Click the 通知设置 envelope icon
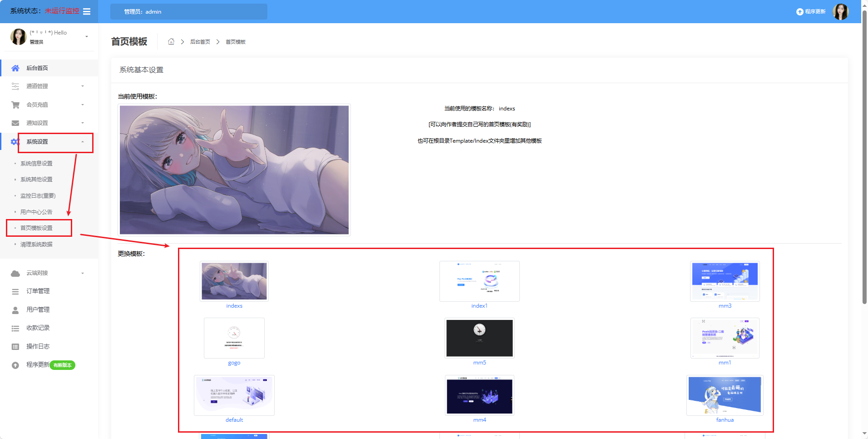 click(15, 123)
